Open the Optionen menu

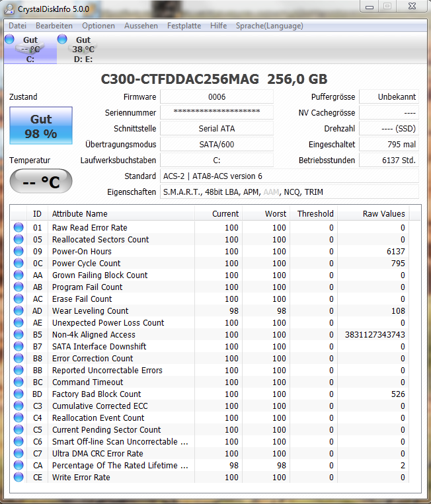click(x=98, y=26)
